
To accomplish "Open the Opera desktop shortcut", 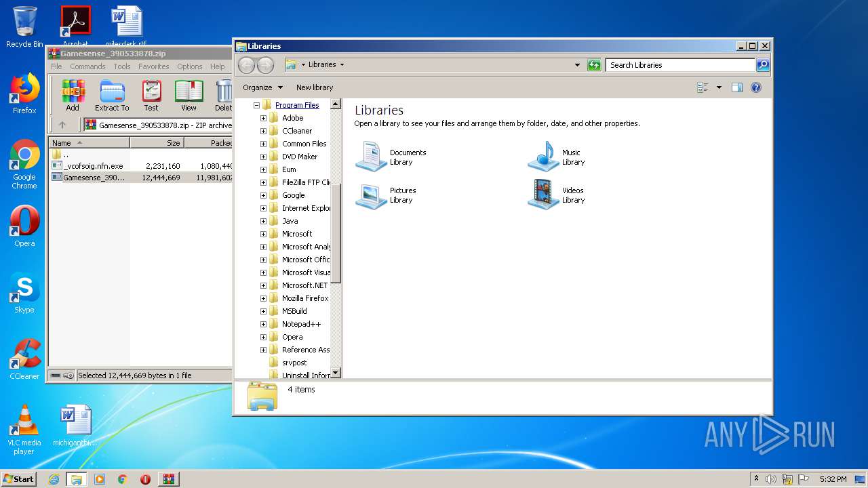I will coord(24,226).
